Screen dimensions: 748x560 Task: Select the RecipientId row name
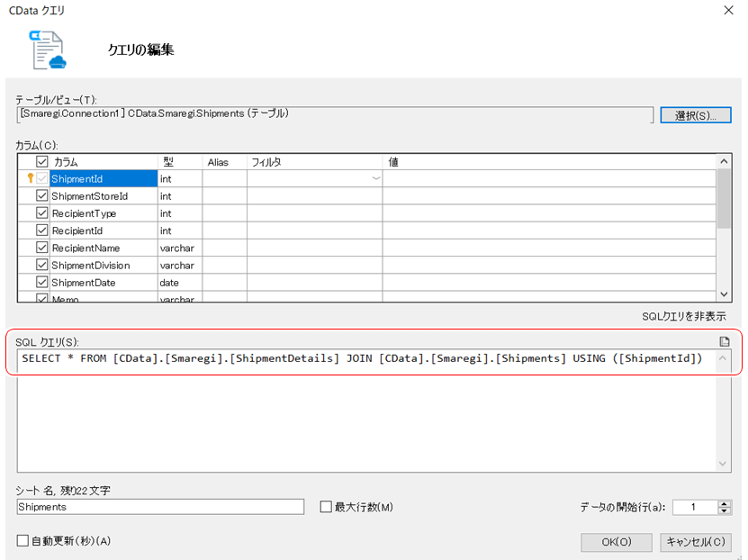(104, 230)
